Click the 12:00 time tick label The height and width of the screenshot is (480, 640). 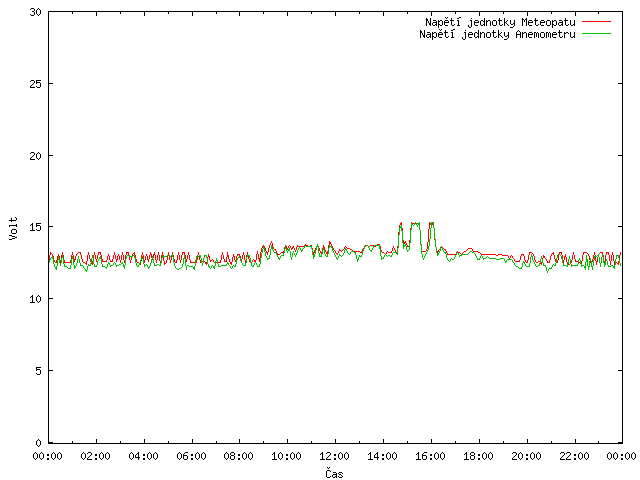[334, 456]
